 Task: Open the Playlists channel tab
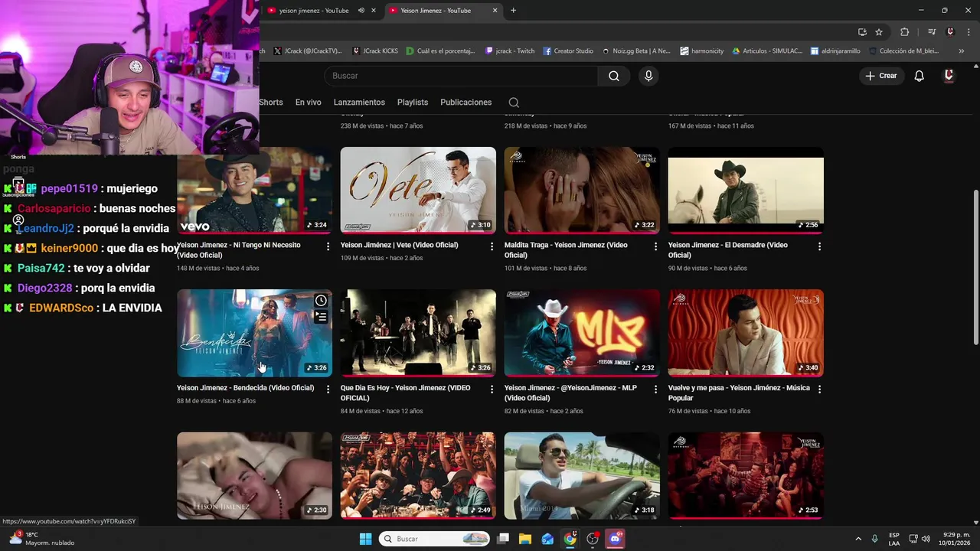click(413, 103)
